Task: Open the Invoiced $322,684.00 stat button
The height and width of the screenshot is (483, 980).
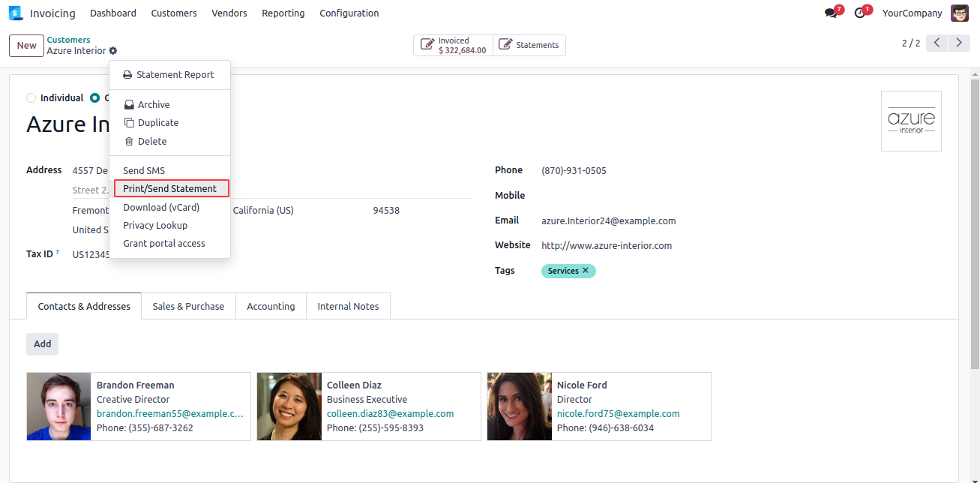Action: (453, 45)
